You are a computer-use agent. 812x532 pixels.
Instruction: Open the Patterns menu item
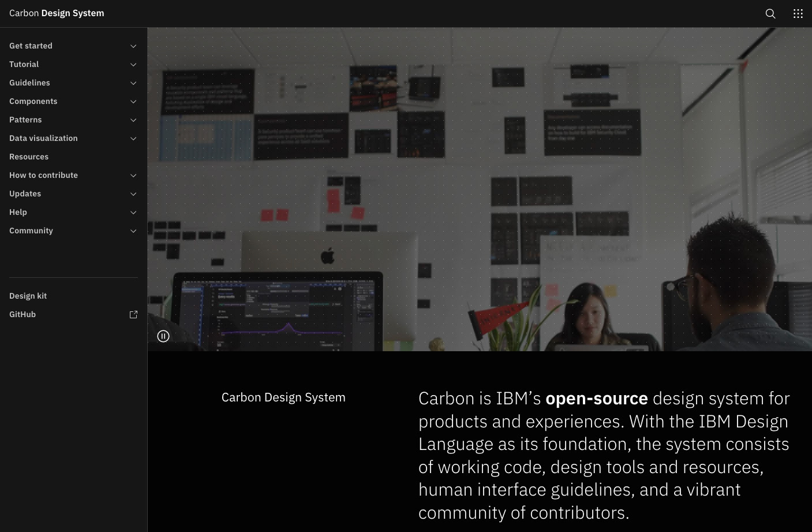73,120
